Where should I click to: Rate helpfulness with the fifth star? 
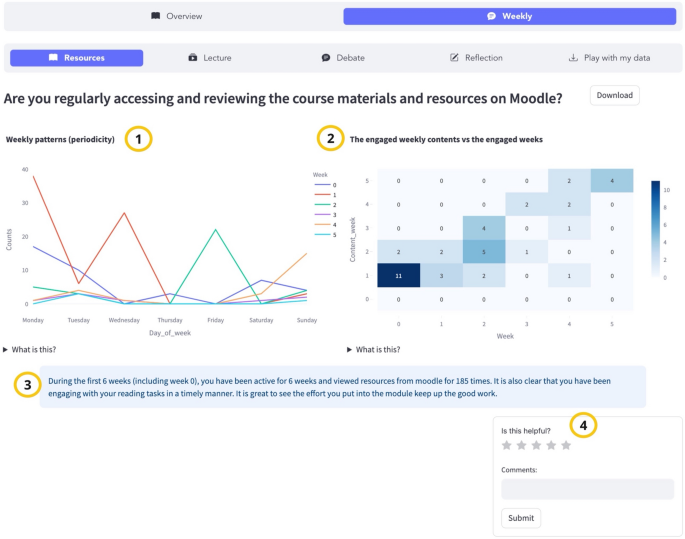click(x=566, y=445)
